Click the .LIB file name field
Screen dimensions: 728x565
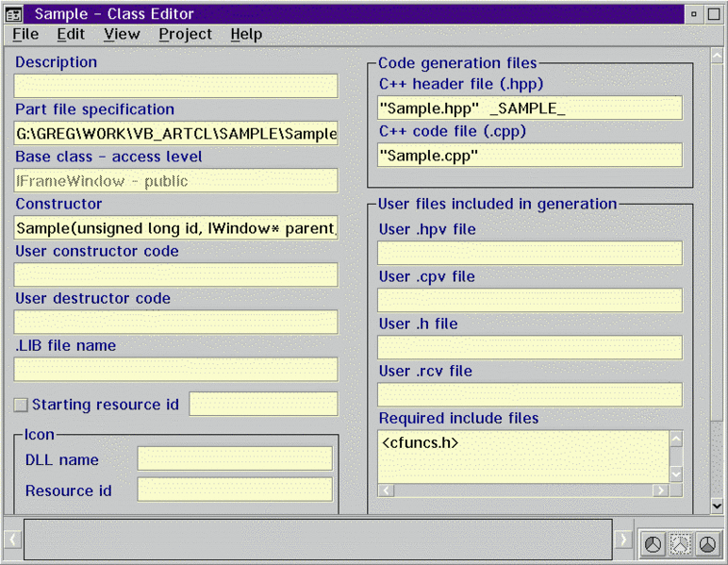[176, 370]
